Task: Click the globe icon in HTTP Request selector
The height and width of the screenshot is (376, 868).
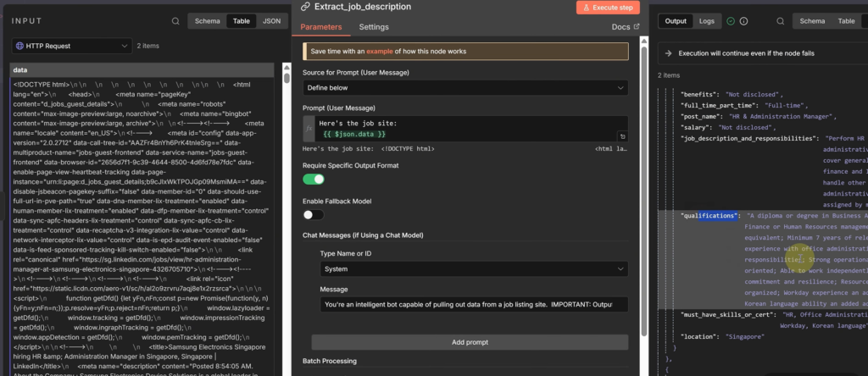Action: [20, 46]
